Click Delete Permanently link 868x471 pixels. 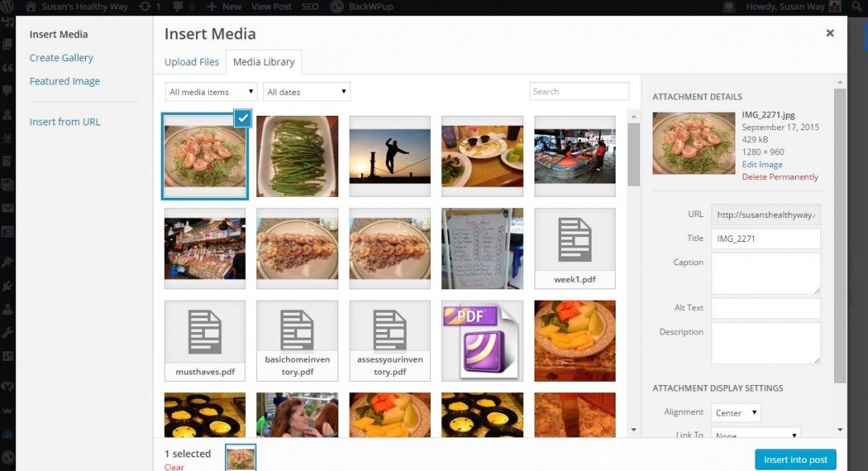tap(780, 177)
